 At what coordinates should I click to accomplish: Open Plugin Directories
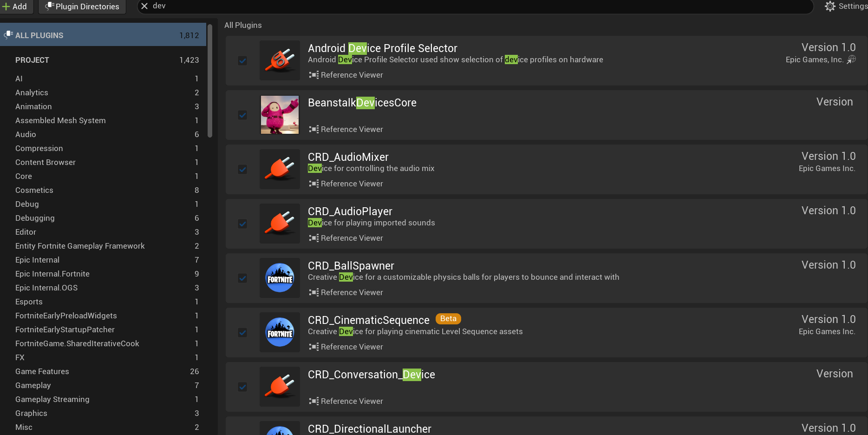click(x=82, y=7)
